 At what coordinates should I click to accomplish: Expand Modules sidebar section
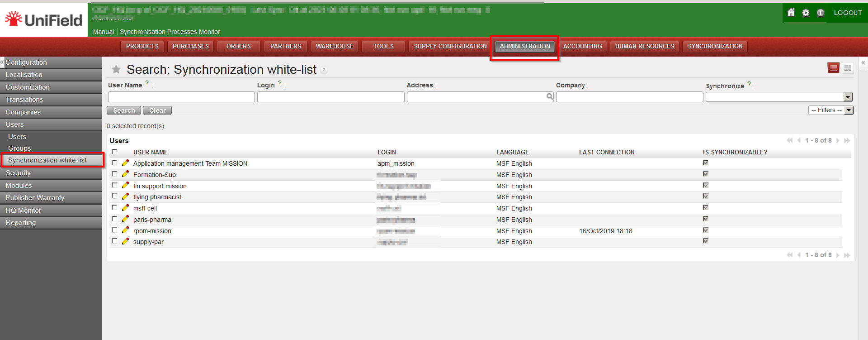51,186
